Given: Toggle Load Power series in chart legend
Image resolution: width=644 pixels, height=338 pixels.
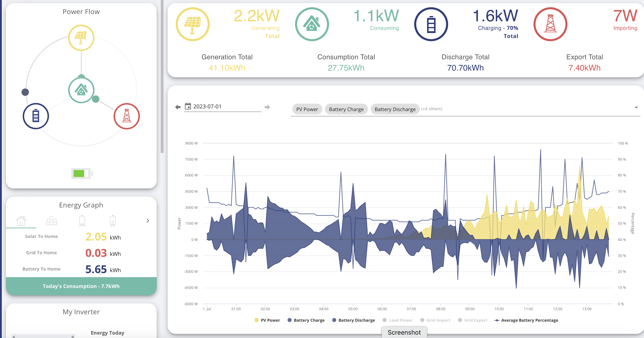Looking at the screenshot, I should (x=397, y=320).
